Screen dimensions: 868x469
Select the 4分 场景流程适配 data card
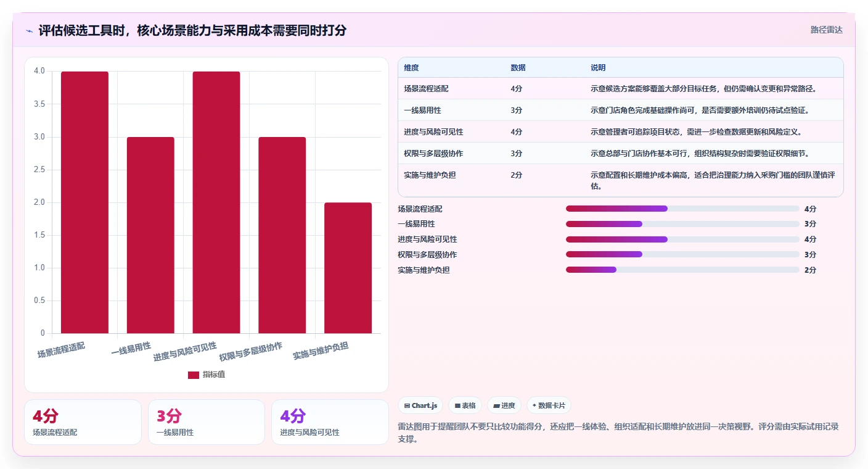coord(83,422)
